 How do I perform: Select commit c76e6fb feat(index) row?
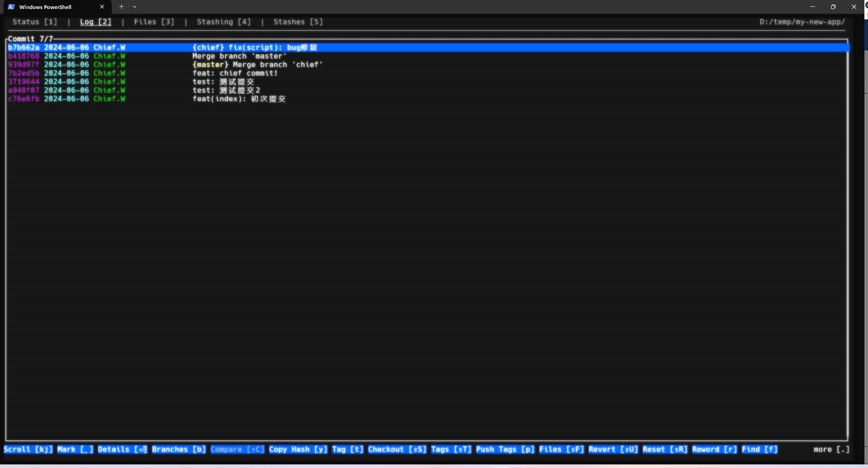tap(427, 99)
